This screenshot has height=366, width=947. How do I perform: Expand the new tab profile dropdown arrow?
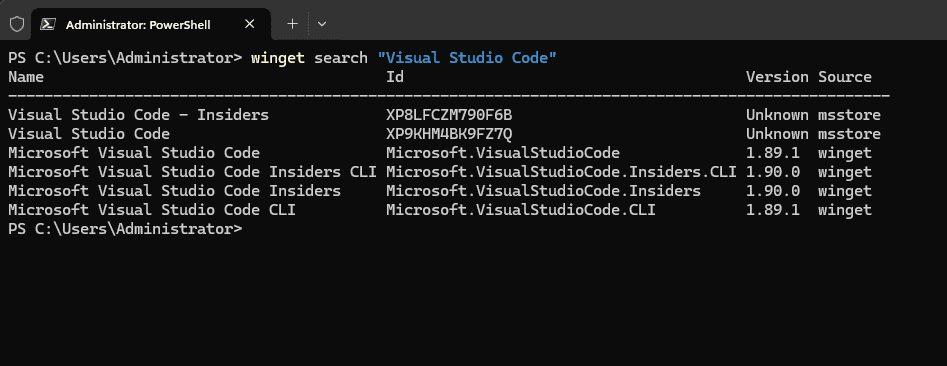pos(322,24)
